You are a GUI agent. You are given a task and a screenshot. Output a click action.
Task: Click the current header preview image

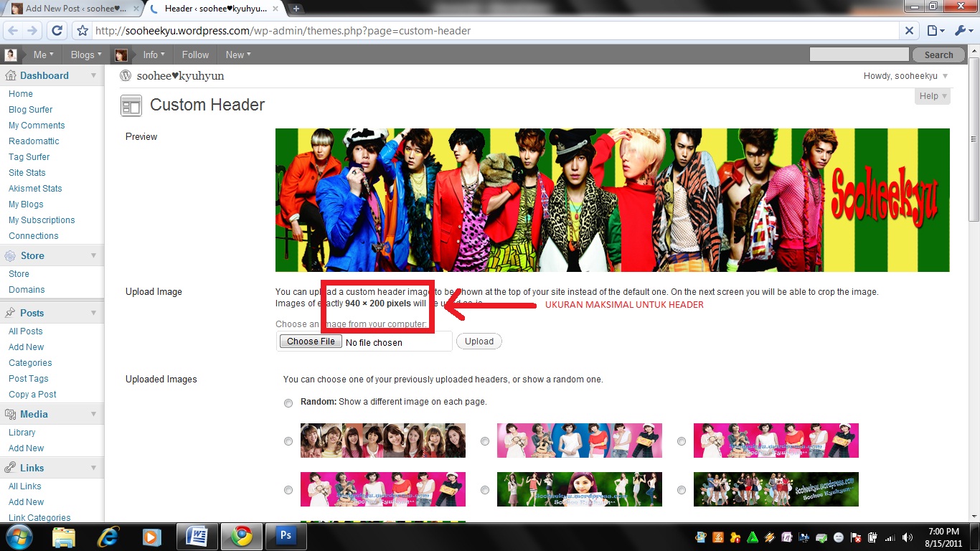[x=613, y=200]
